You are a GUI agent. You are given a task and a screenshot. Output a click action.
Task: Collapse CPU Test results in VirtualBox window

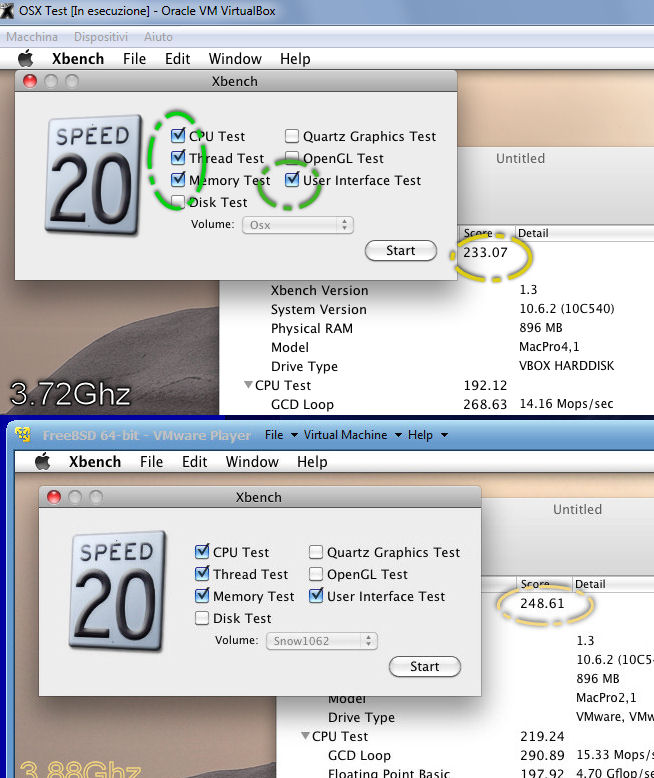(248, 385)
